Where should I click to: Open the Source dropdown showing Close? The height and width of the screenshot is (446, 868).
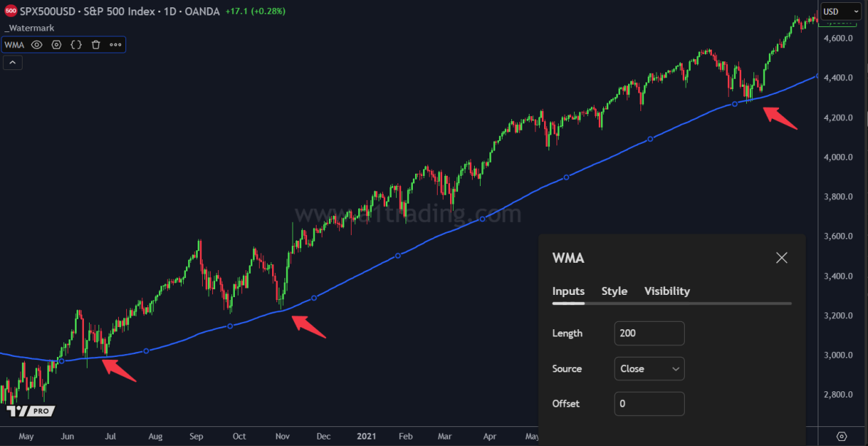point(648,369)
